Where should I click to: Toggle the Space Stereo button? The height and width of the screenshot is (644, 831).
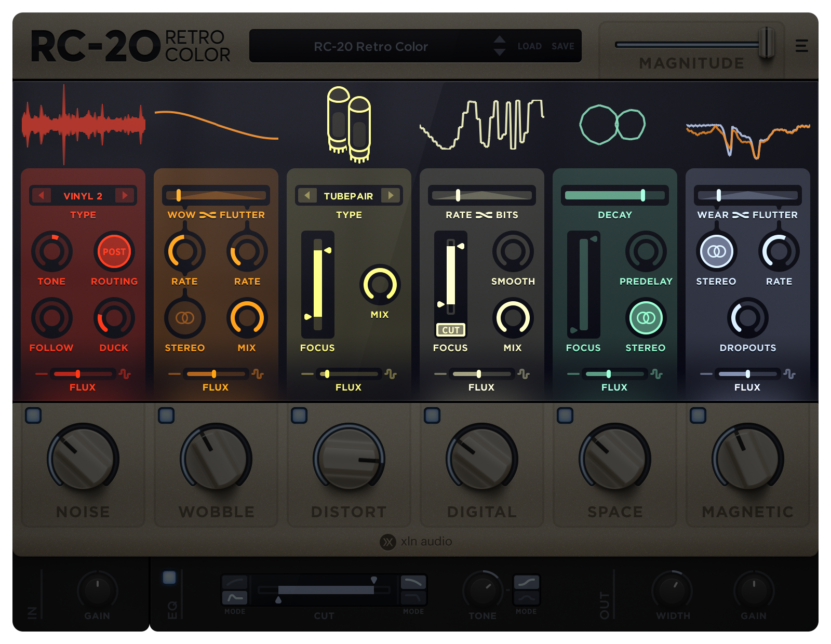(x=646, y=318)
